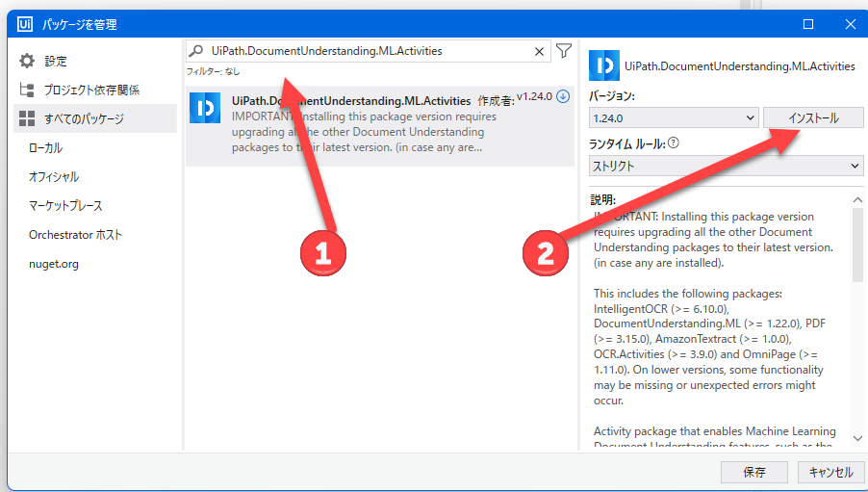Click the 保存 button
The width and height of the screenshot is (868, 492).
tap(753, 472)
